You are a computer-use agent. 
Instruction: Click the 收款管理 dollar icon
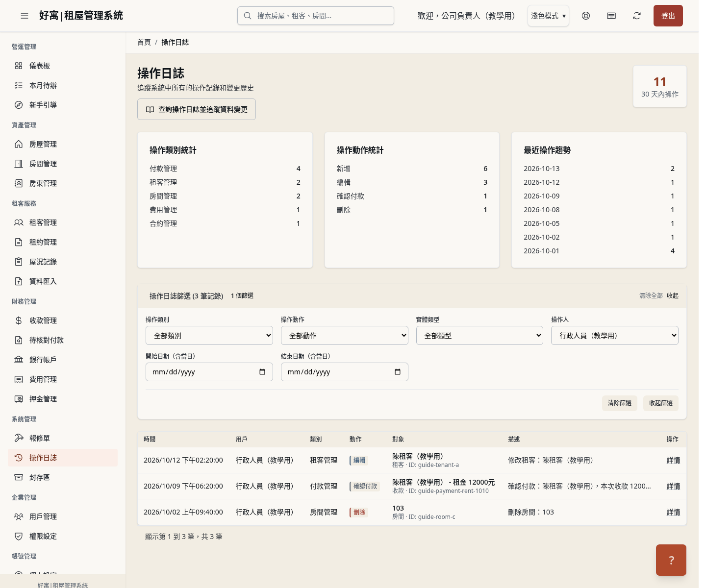19,320
